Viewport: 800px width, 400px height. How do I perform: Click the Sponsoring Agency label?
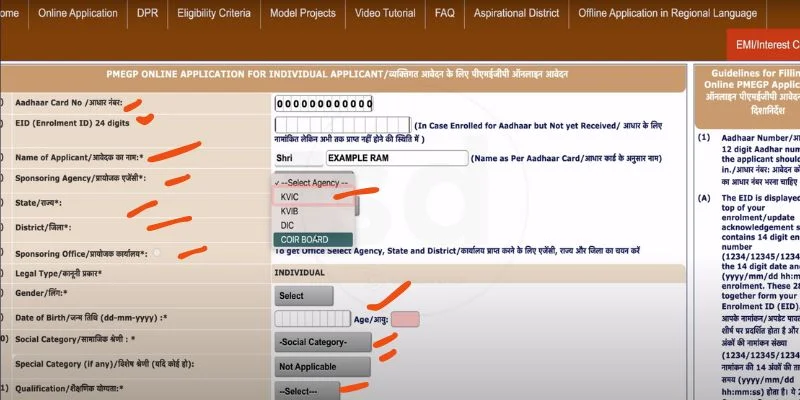[81, 179]
